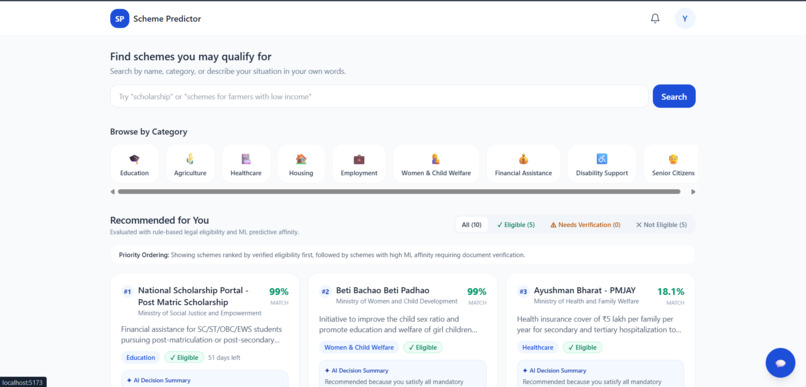Select the Education category card
This screenshot has height=387, width=806.
pyautogui.click(x=135, y=164)
